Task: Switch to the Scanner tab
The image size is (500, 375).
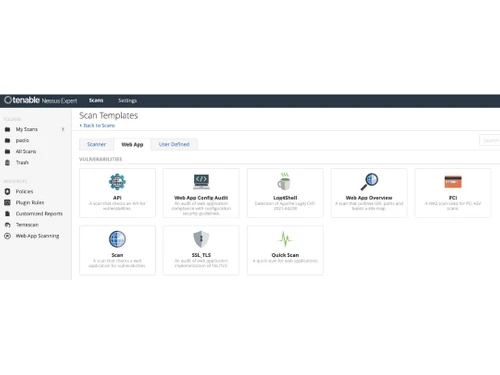Action: (x=96, y=144)
